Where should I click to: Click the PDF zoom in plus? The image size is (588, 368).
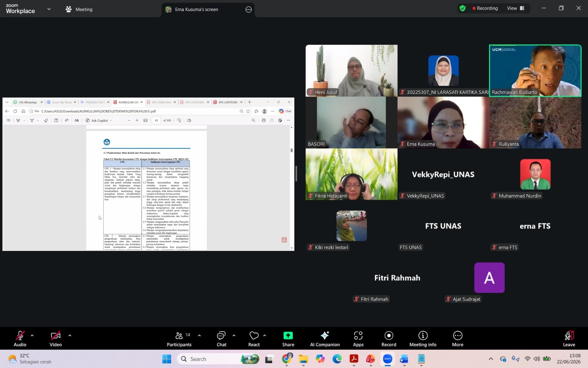[137, 120]
